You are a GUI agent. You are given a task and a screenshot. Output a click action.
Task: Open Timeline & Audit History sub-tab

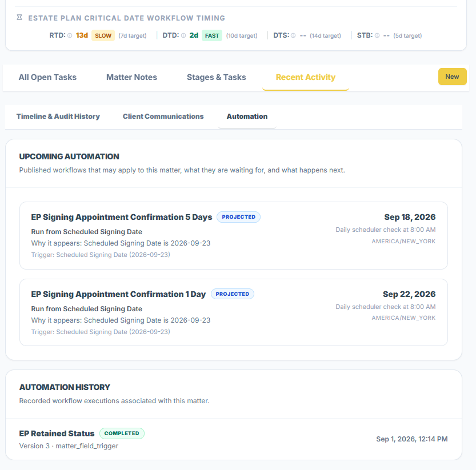58,117
